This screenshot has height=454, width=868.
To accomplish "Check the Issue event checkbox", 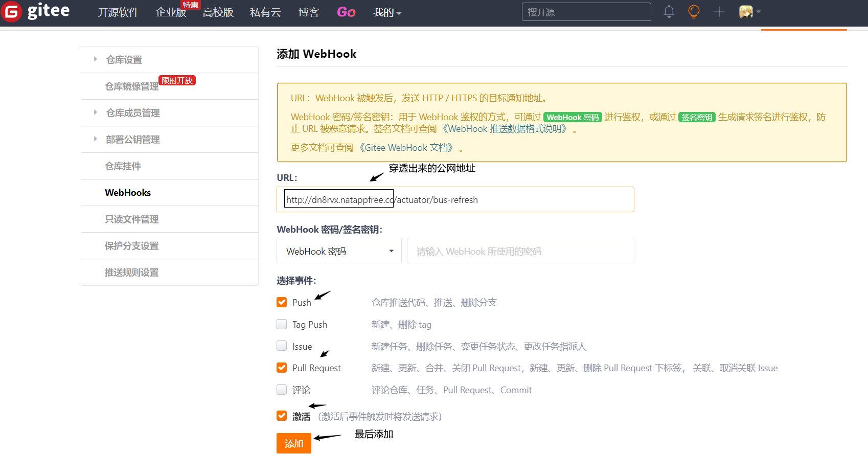I will pyautogui.click(x=282, y=346).
